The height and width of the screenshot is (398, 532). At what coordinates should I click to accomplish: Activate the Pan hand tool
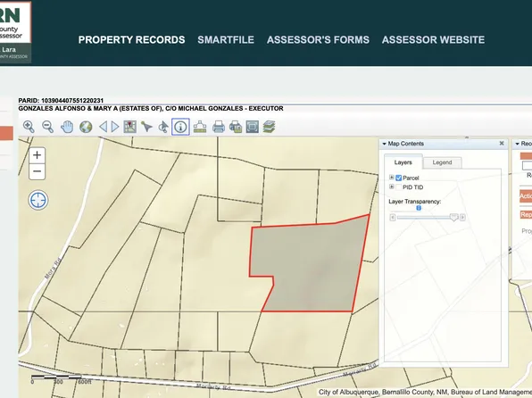[x=67, y=127]
